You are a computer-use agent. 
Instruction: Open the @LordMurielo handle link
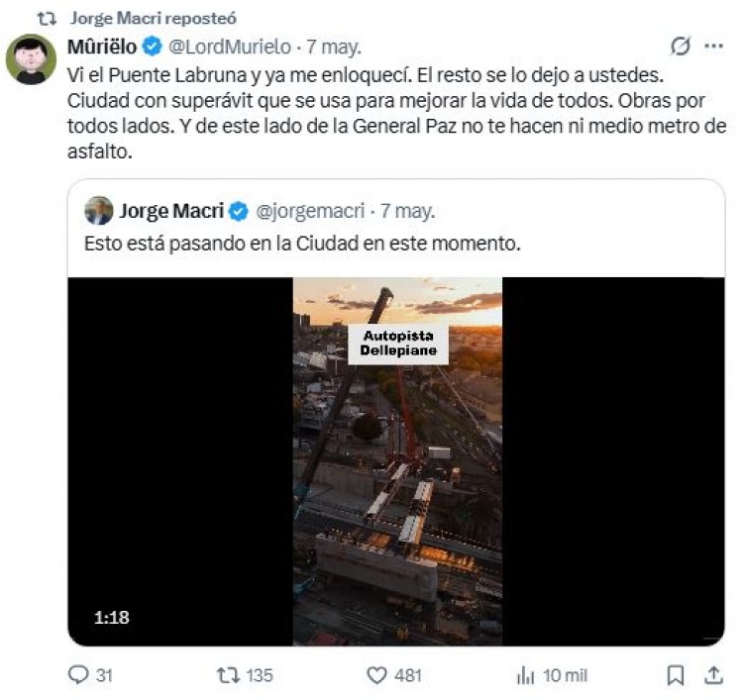230,47
